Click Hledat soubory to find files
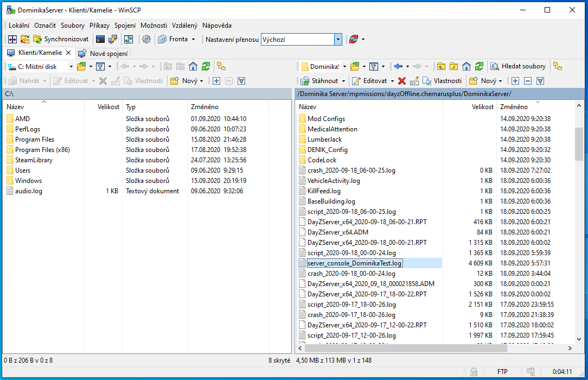The height and width of the screenshot is (380, 588). 518,66
